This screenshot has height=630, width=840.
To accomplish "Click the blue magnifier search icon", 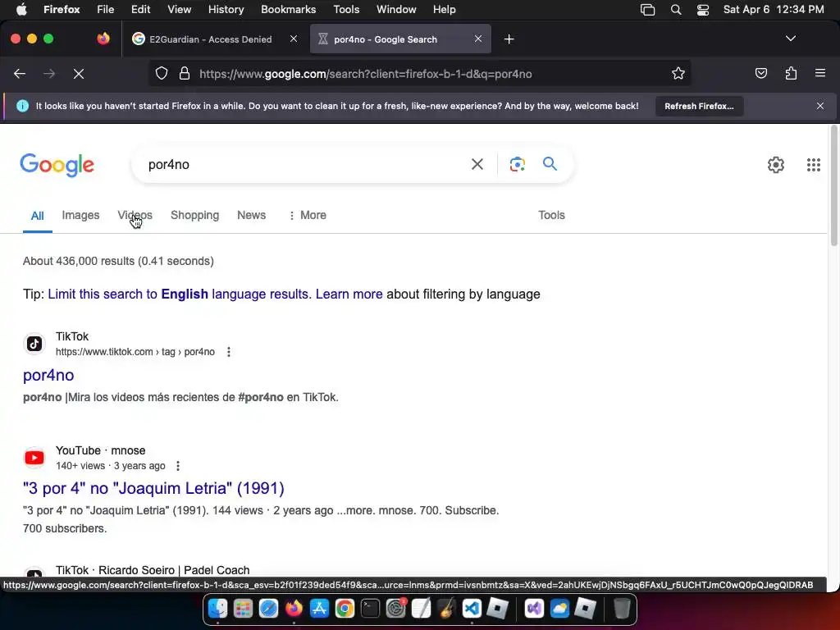I will pyautogui.click(x=550, y=164).
